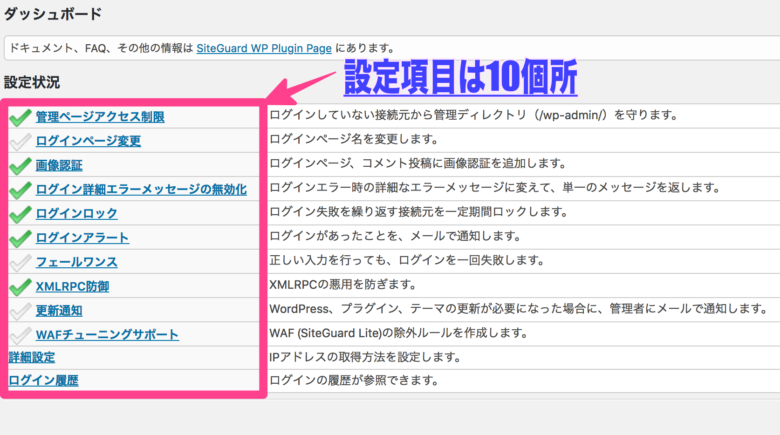
Task: Click the ダッシュボード page heading
Action: 52,14
